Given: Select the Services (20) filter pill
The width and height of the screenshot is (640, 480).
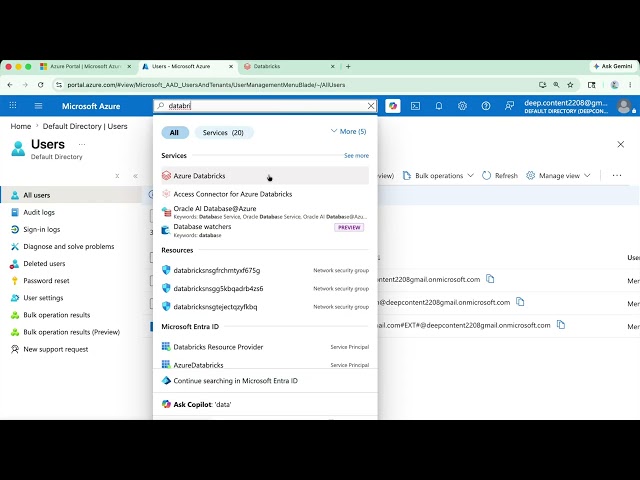Looking at the screenshot, I should pyautogui.click(x=223, y=133).
